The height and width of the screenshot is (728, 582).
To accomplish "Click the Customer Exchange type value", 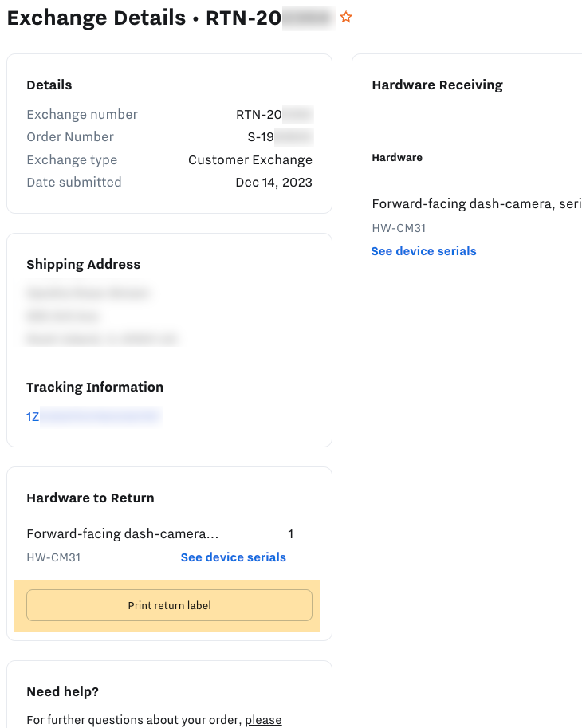I will [x=250, y=159].
